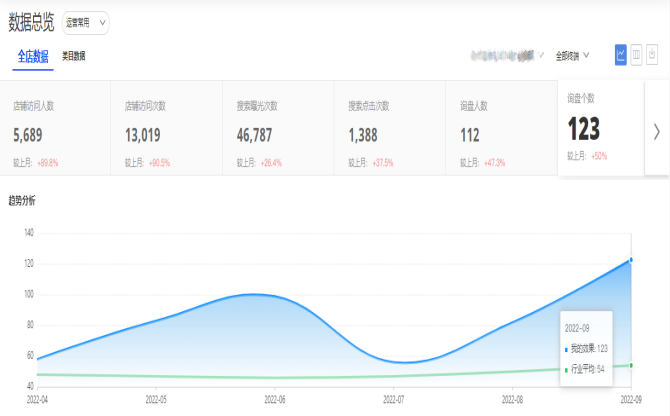The height and width of the screenshot is (416, 670).
Task: Click 我的效果 legend swatch in tooltip
Action: click(x=566, y=349)
